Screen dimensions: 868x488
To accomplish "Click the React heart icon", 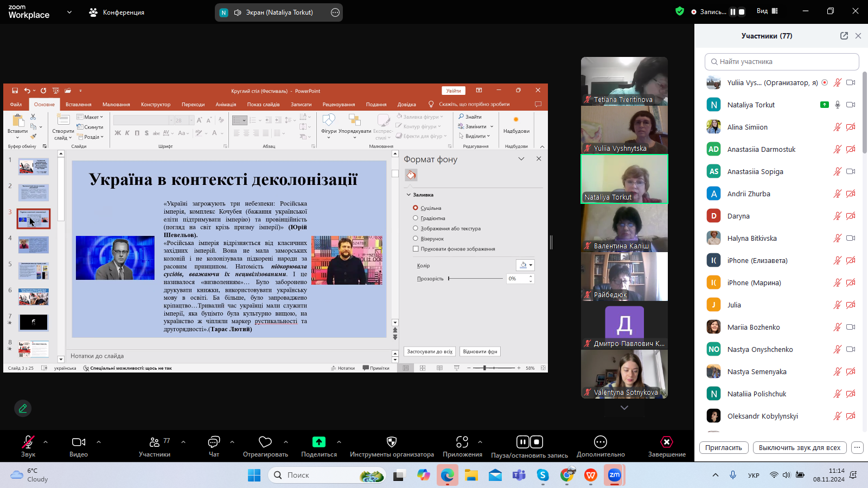I will click(x=265, y=442).
